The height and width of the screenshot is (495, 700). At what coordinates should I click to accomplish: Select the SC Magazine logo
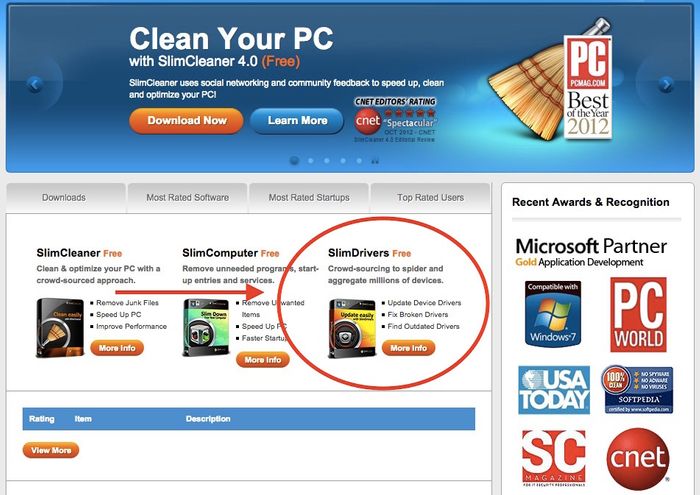tap(554, 458)
